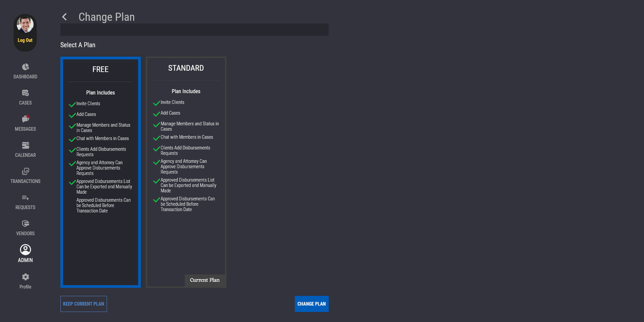Click the Invite Clients checkmark in FREE plan
644x322 pixels.
click(72, 105)
